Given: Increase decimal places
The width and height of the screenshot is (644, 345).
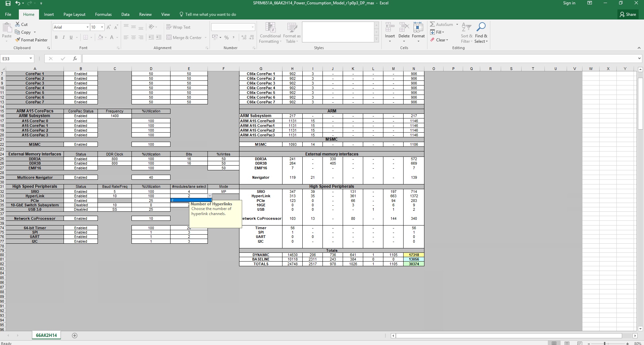Looking at the screenshot, I should point(244,37).
